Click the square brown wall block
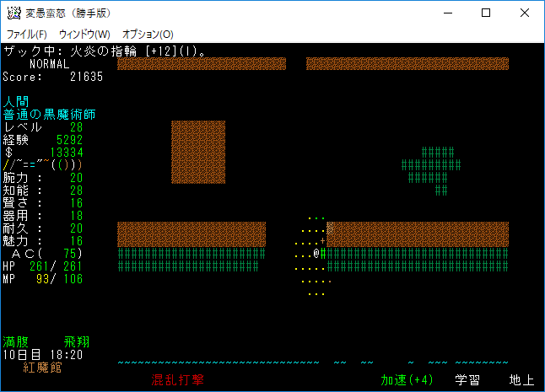545x392 pixels. point(198,152)
